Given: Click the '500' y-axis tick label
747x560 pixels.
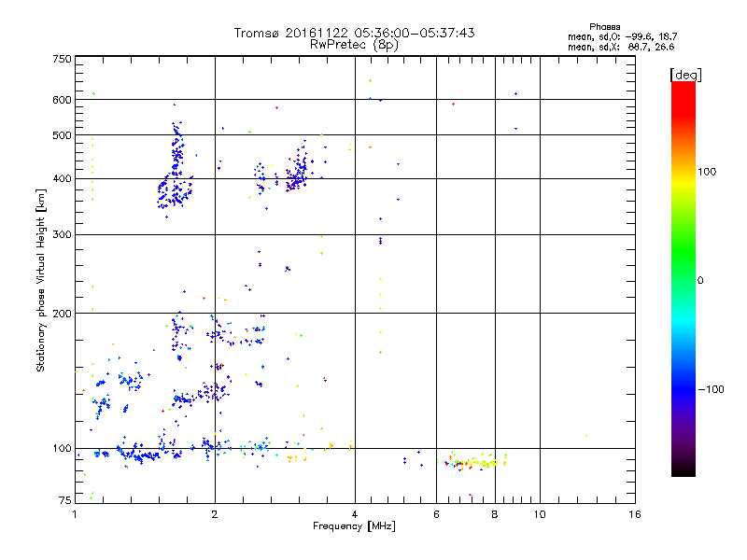Looking at the screenshot, I should click(62, 135).
